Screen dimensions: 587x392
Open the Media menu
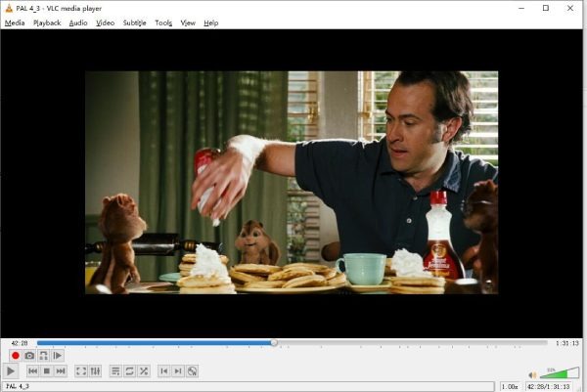pos(15,22)
